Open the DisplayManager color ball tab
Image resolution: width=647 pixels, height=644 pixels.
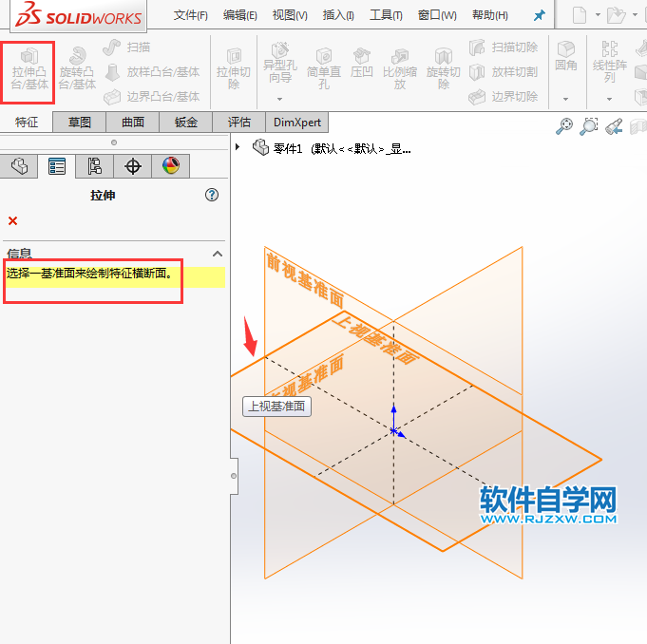point(170,166)
